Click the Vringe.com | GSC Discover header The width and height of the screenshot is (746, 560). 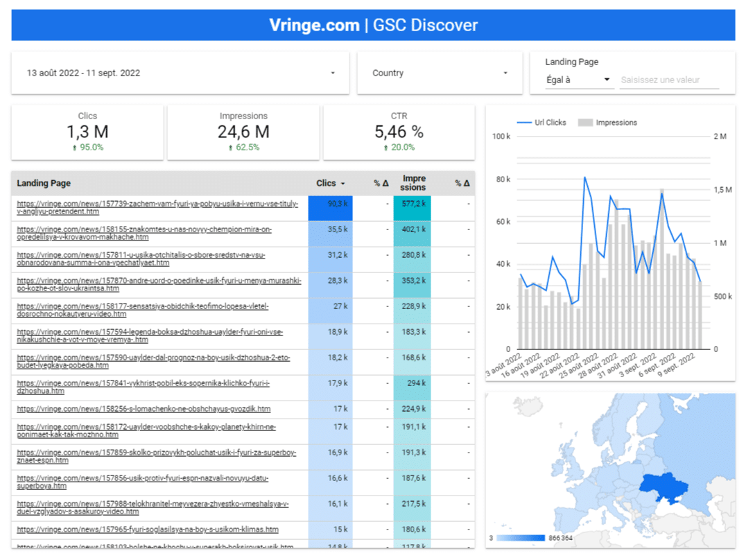coord(373,25)
